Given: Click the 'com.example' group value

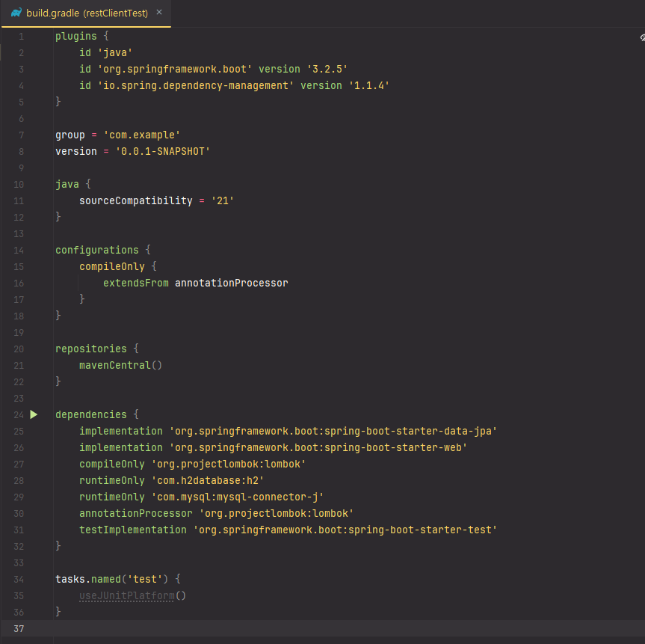Looking at the screenshot, I should 142,135.
